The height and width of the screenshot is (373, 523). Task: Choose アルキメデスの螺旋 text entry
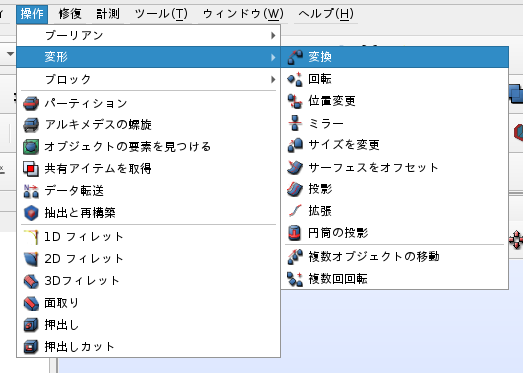click(98, 125)
